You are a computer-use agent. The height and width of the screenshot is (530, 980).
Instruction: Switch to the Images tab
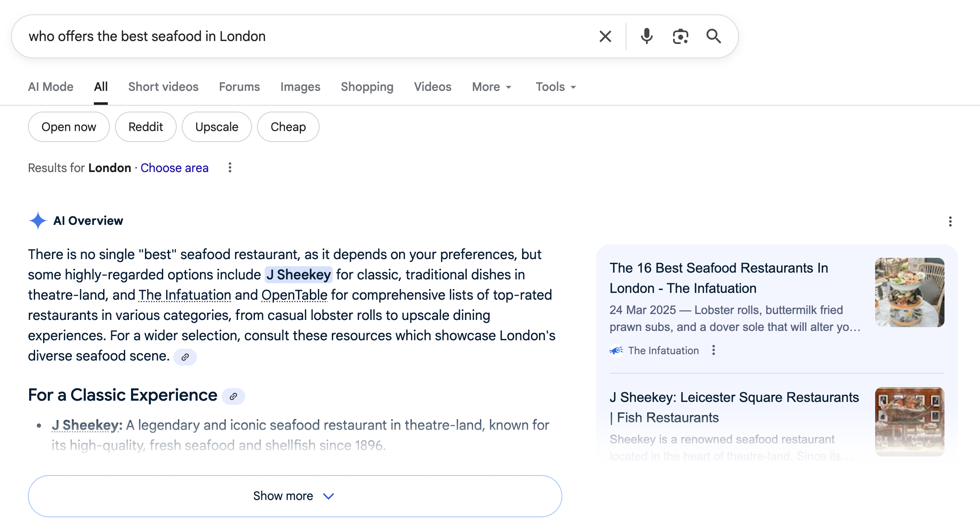300,87
